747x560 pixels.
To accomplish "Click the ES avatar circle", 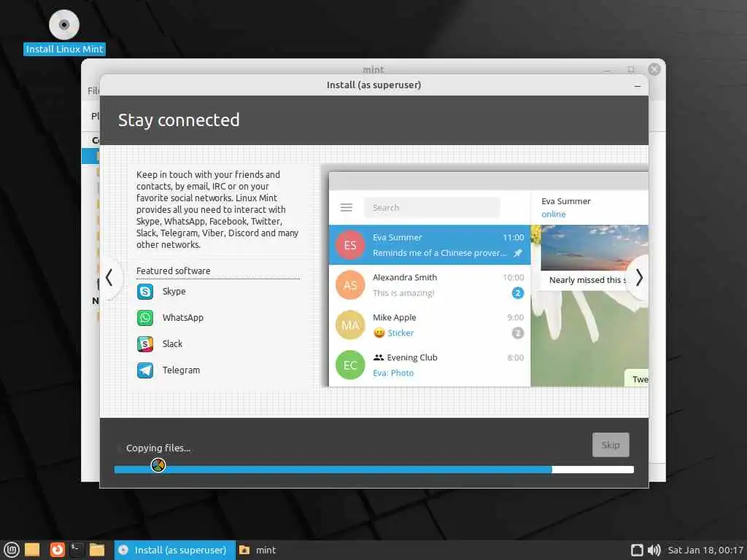I will pos(350,245).
